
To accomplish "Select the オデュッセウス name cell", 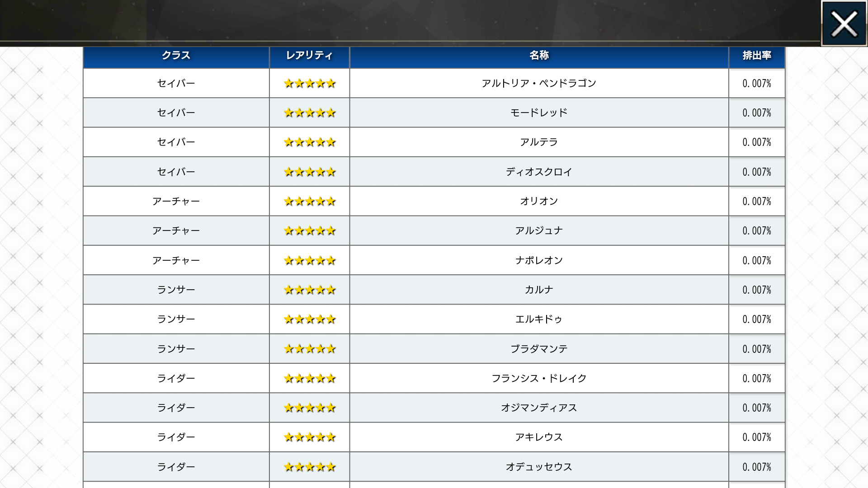I will coord(539,467).
